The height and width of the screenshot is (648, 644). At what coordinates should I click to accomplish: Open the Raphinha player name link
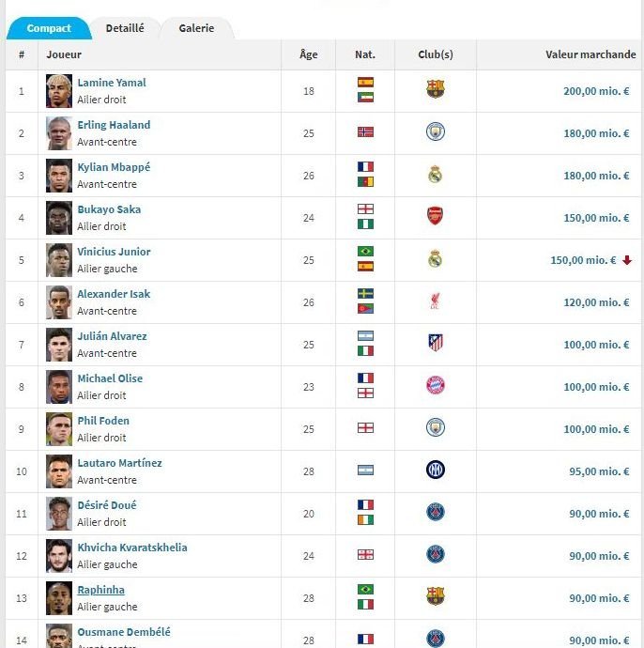[100, 590]
